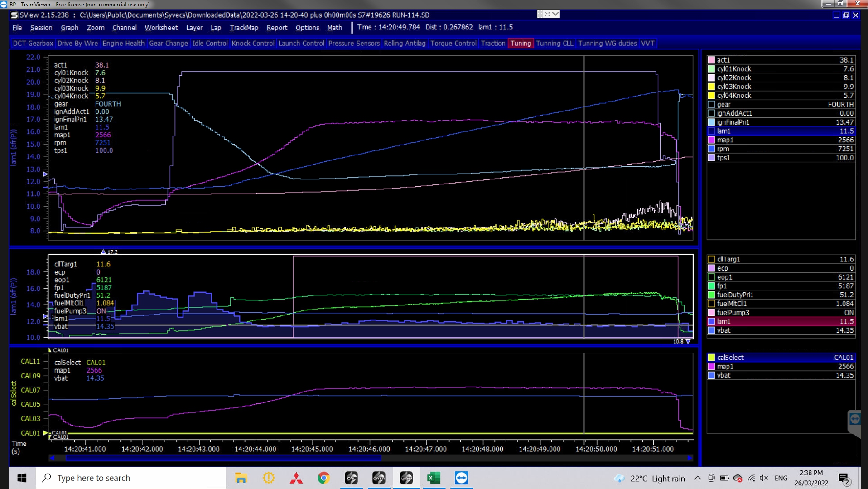Click the map1 magenta color swatch in top legend
The width and height of the screenshot is (868, 489).
click(x=711, y=140)
